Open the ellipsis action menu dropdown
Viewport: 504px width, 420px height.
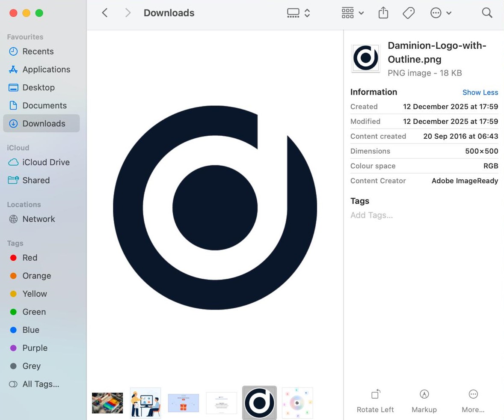pyautogui.click(x=441, y=13)
